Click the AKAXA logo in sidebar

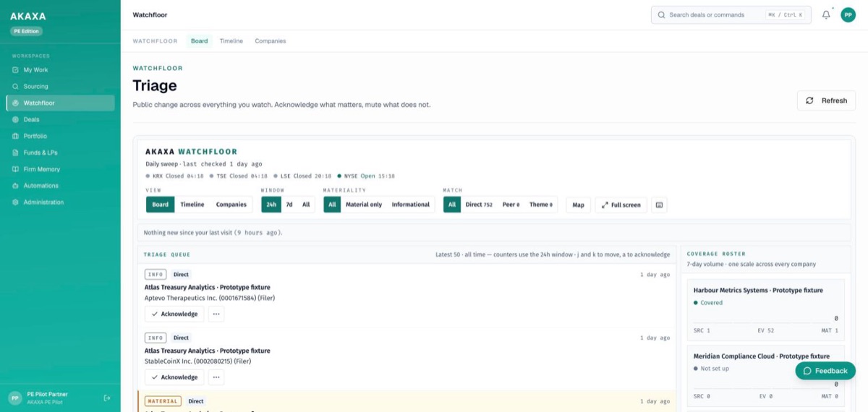pyautogui.click(x=28, y=15)
